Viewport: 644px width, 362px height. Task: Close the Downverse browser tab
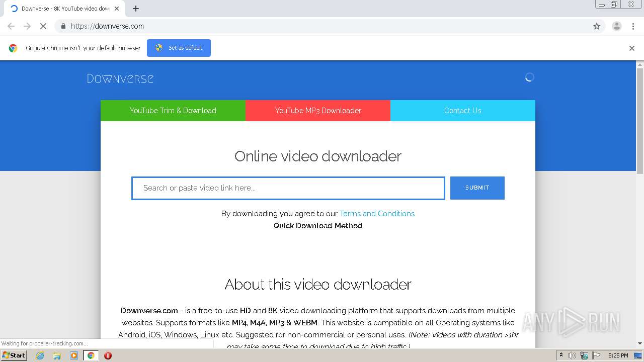[117, 9]
